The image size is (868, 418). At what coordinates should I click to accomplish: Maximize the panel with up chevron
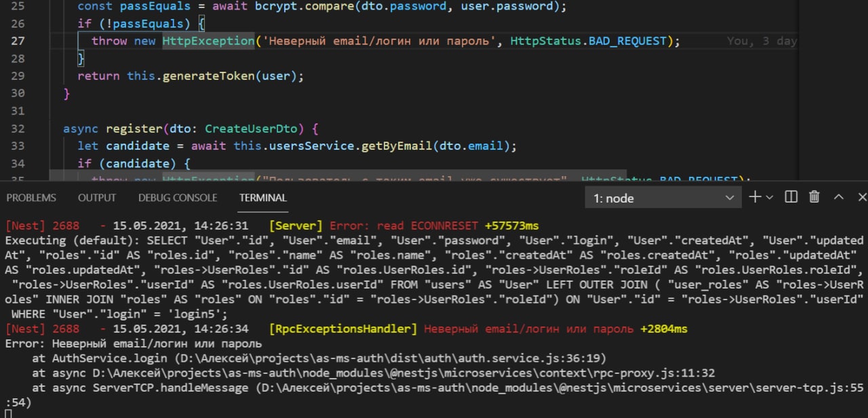(x=839, y=197)
